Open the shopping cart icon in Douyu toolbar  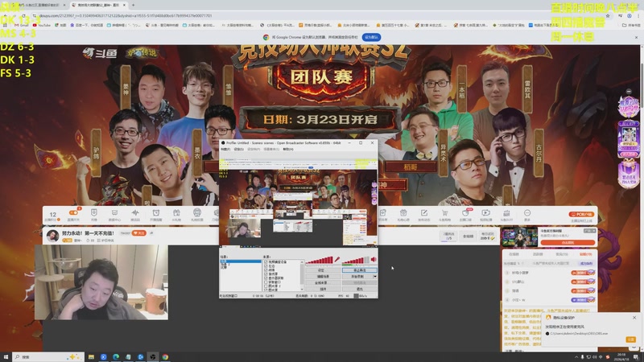coord(445,212)
